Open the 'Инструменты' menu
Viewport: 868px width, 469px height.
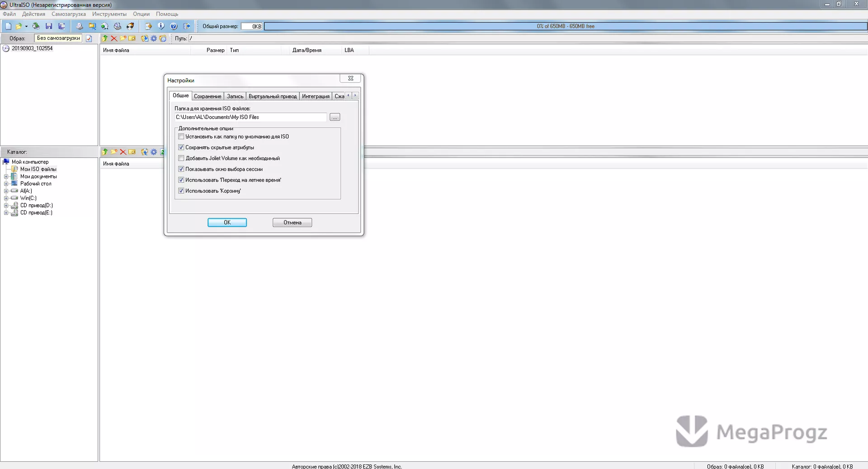109,14
